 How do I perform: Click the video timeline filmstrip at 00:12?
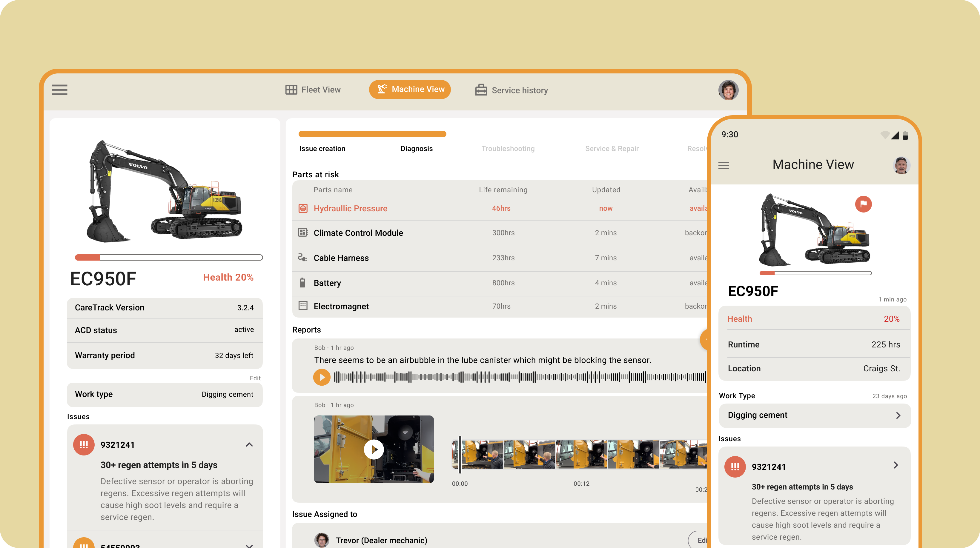pos(581,455)
